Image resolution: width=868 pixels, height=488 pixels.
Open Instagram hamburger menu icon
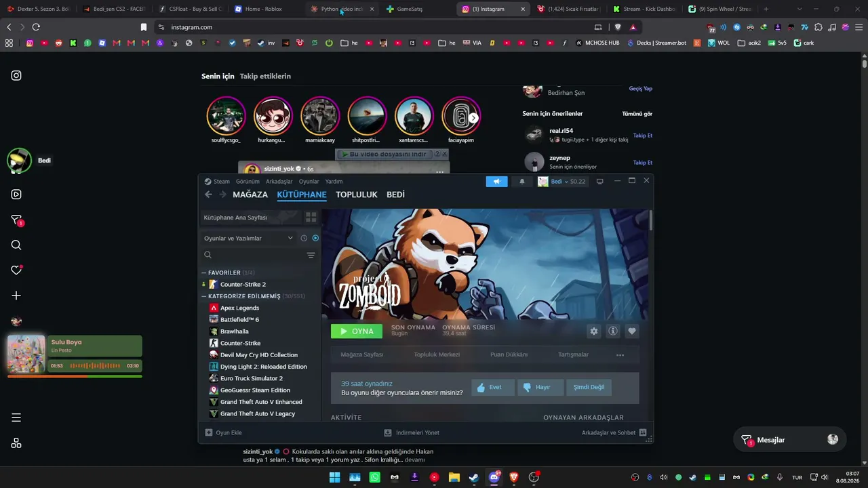tap(16, 418)
